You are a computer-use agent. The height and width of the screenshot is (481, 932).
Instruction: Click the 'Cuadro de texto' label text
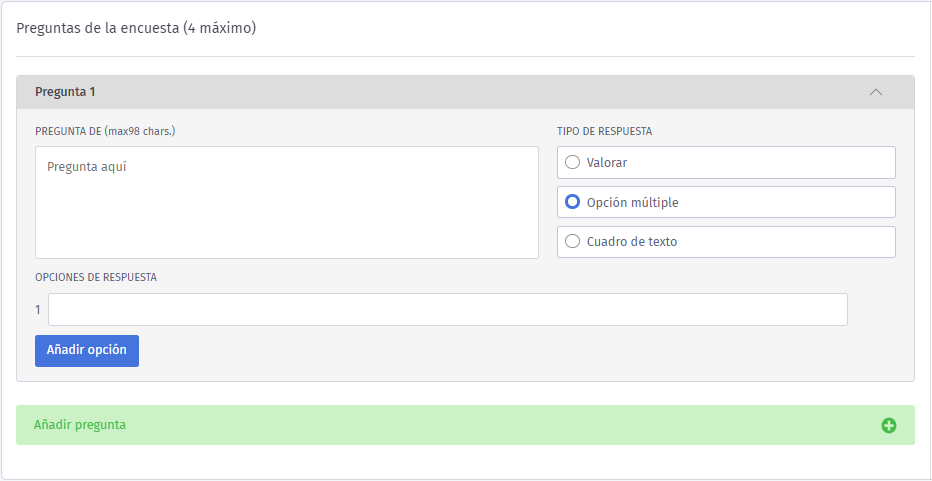(x=632, y=242)
